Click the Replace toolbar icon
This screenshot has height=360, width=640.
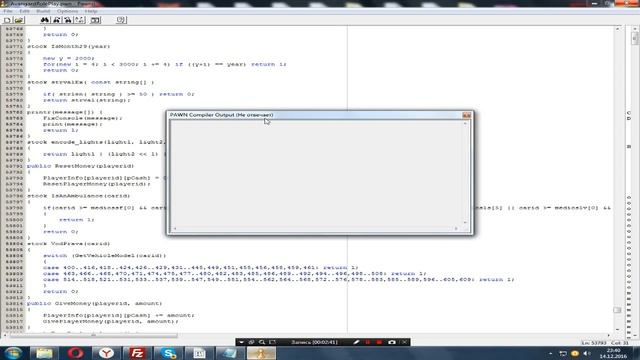tap(68, 20)
